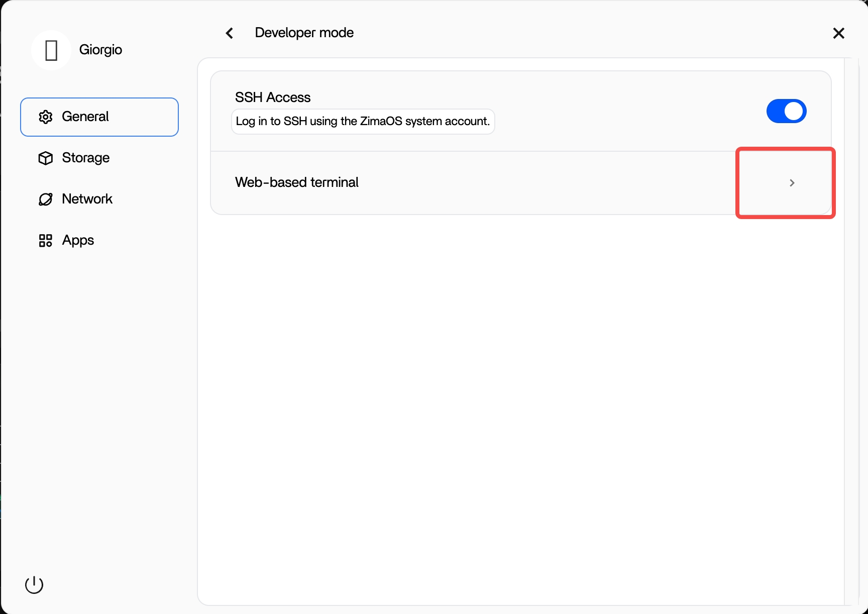This screenshot has width=868, height=614.
Task: Disable the SSH Access toggle
Action: pyautogui.click(x=786, y=111)
